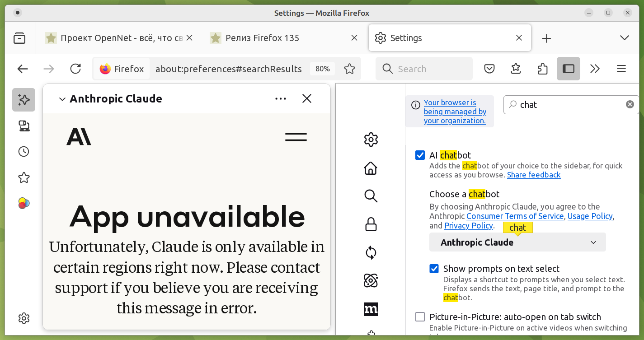Open the Privacy & Security lock category
The height and width of the screenshot is (340, 644).
click(x=371, y=224)
